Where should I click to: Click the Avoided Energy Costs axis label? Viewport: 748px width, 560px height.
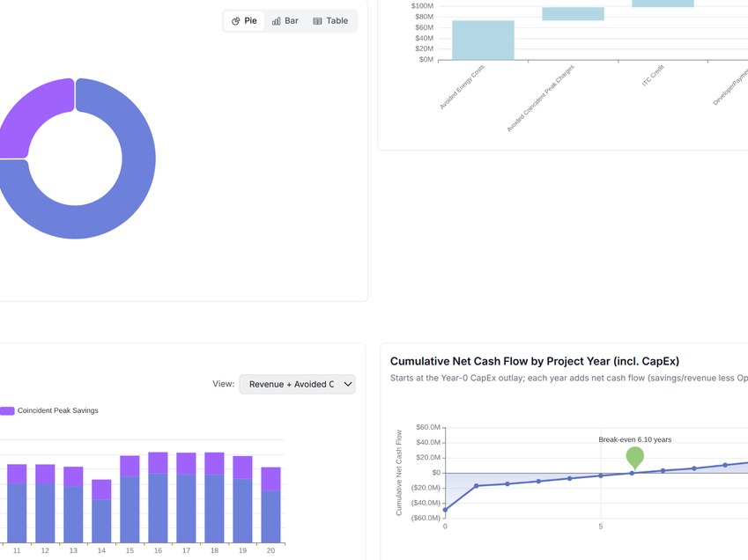pyautogui.click(x=462, y=87)
